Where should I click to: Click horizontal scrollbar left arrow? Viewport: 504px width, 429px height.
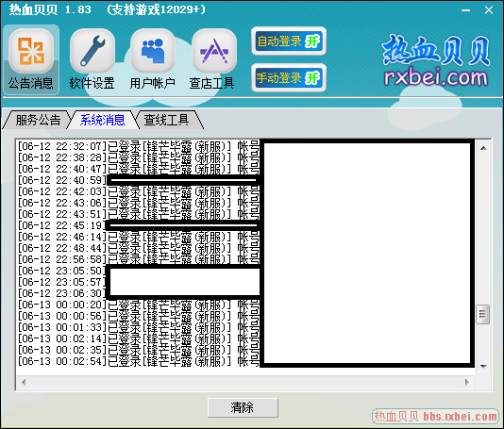pyautogui.click(x=24, y=382)
